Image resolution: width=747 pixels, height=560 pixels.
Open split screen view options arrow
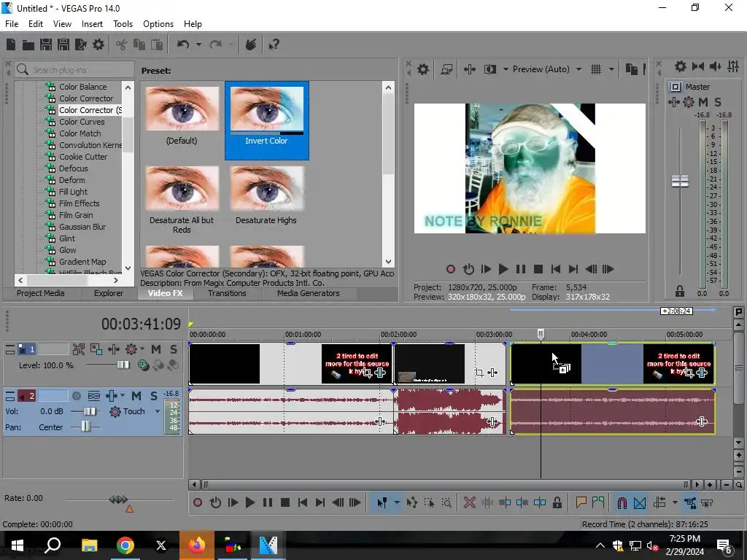pyautogui.click(x=506, y=69)
